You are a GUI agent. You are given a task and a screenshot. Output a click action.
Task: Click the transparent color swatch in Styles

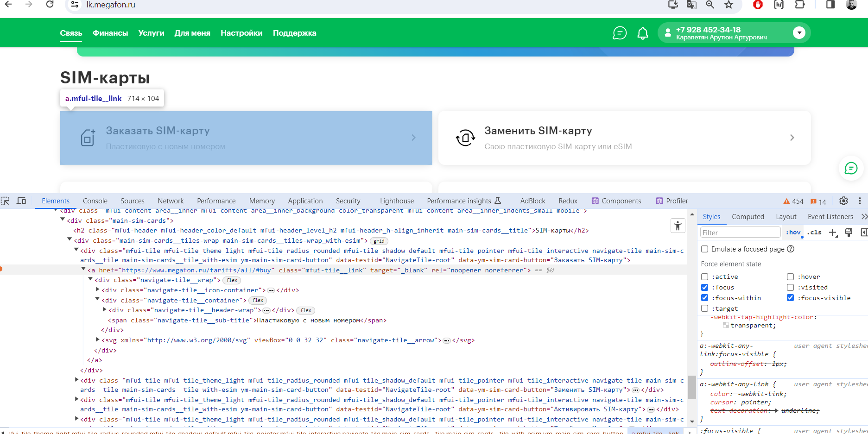coord(726,325)
